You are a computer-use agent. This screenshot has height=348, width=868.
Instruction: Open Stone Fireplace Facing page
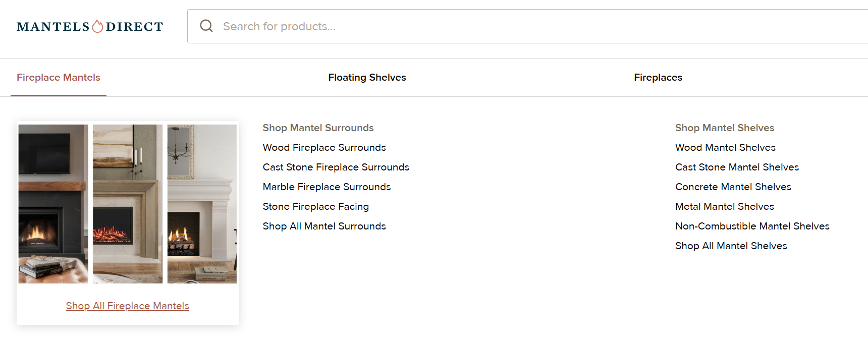[x=315, y=207]
